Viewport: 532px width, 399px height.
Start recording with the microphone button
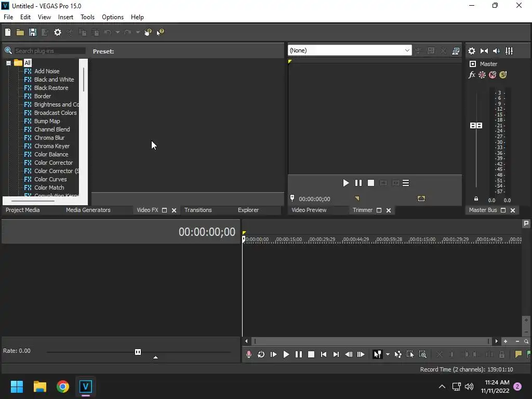point(249,354)
